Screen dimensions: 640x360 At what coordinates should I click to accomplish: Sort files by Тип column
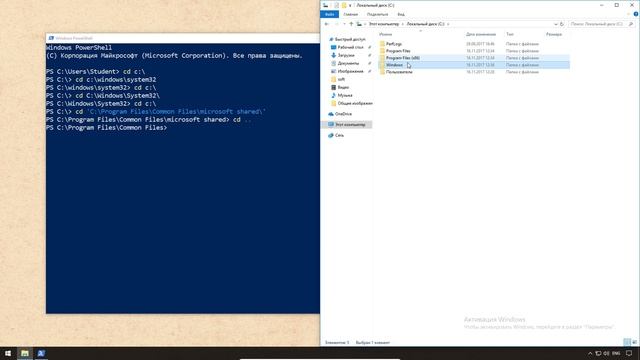(x=510, y=34)
